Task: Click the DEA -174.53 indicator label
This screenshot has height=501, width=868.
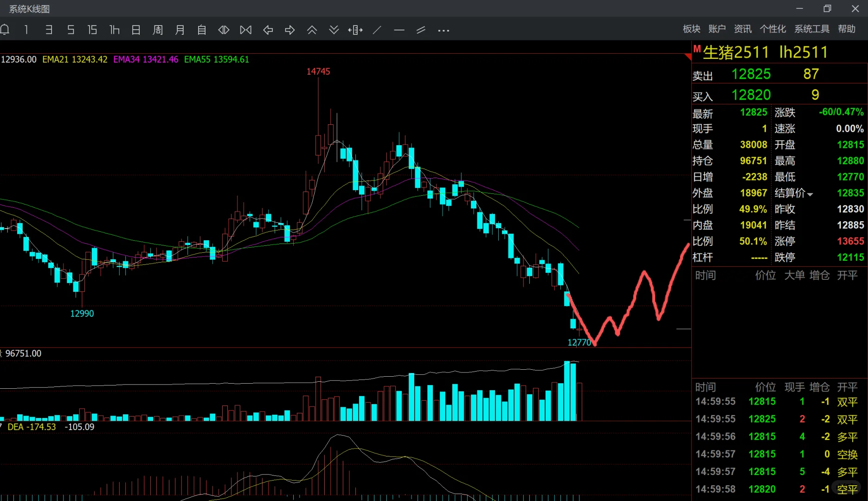Action: point(32,427)
